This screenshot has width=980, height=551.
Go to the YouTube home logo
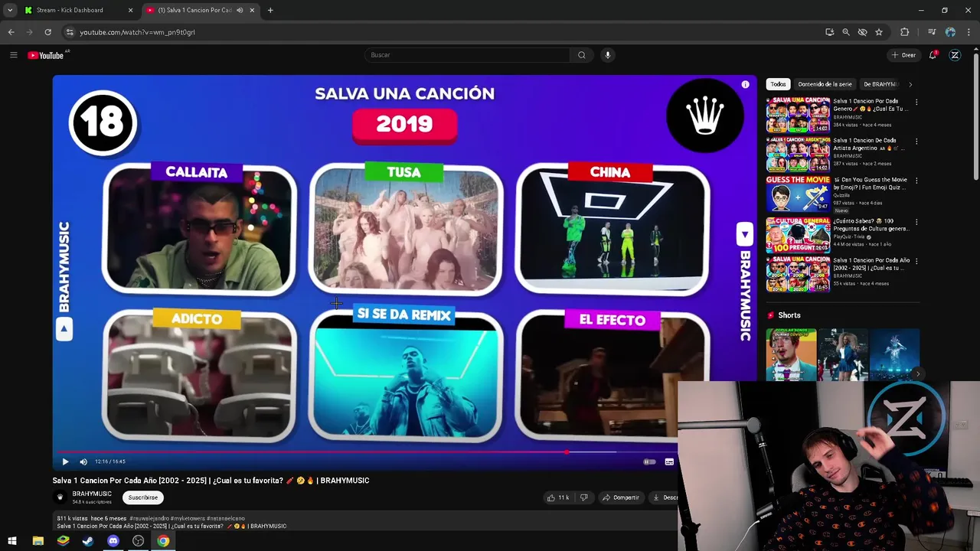click(46, 55)
